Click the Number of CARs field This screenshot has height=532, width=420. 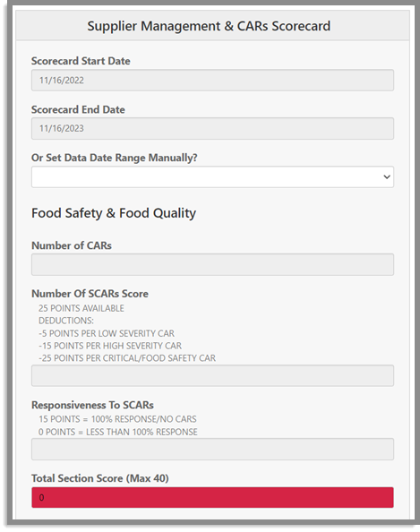tap(212, 264)
